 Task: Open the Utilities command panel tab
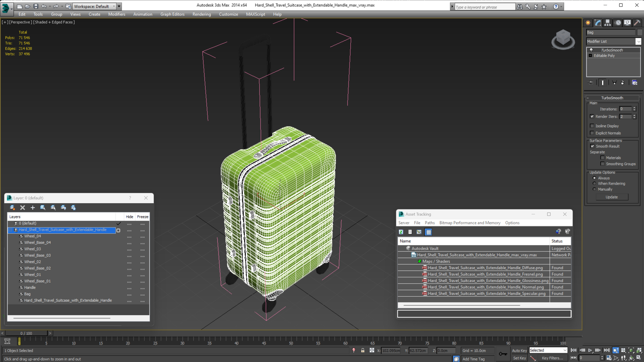[637, 23]
